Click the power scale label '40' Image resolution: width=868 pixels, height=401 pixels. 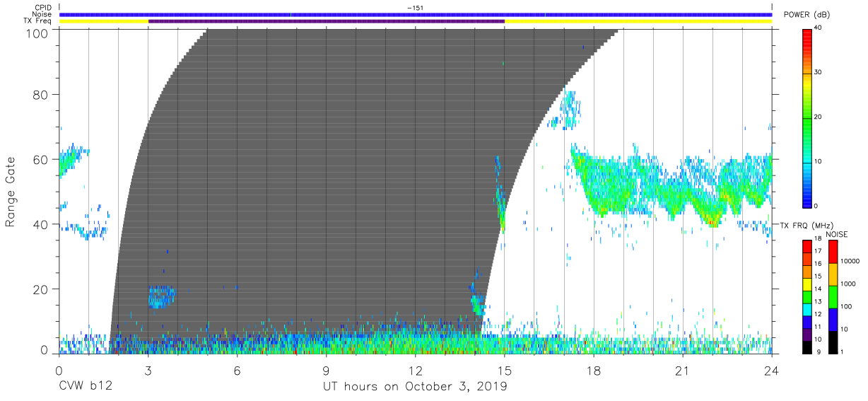pyautogui.click(x=819, y=28)
